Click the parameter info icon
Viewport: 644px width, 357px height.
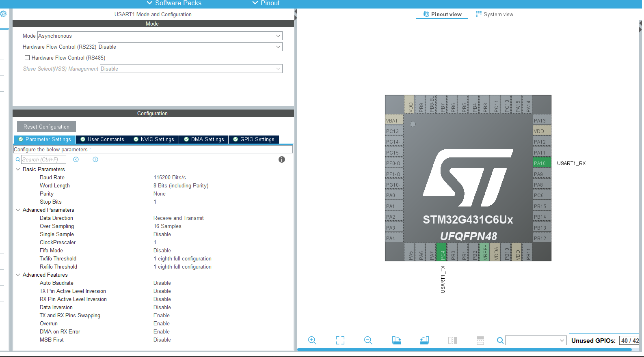(x=282, y=159)
